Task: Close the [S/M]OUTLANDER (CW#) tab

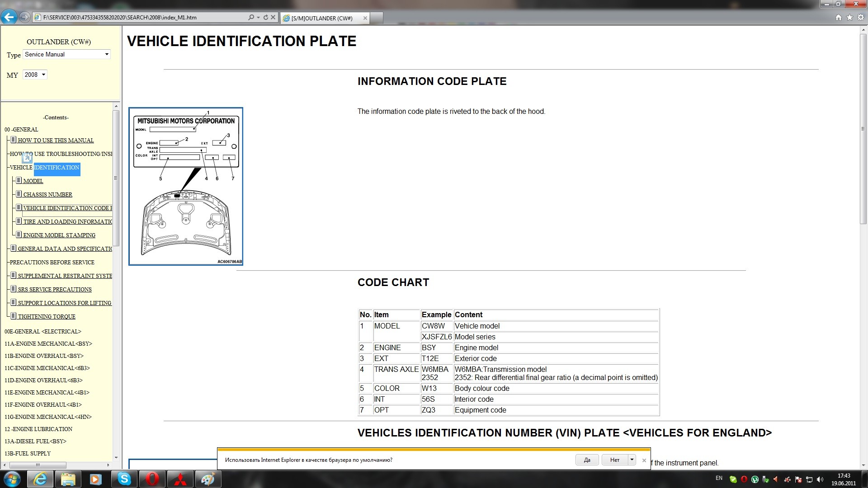Action: 365,18
